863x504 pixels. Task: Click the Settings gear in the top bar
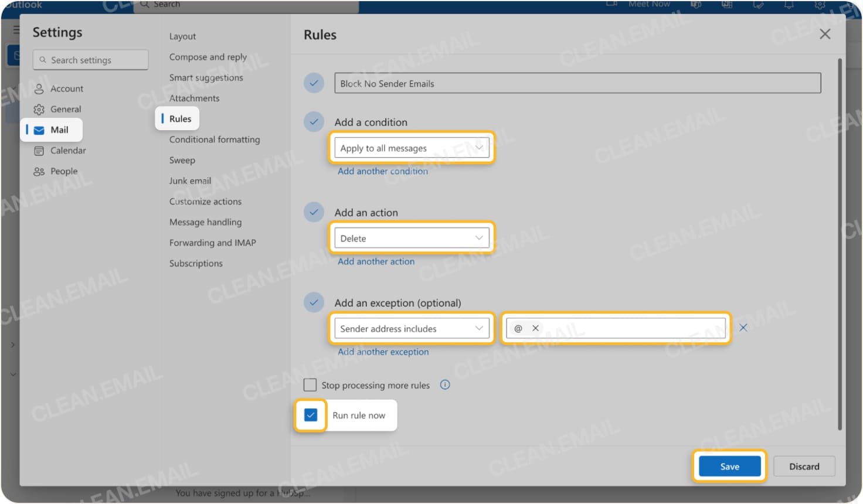pyautogui.click(x=820, y=5)
